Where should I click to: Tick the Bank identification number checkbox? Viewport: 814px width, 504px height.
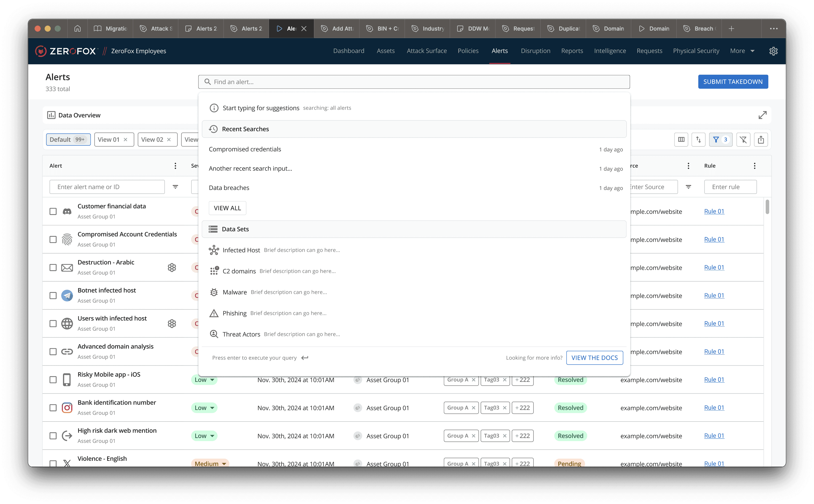coord(53,408)
